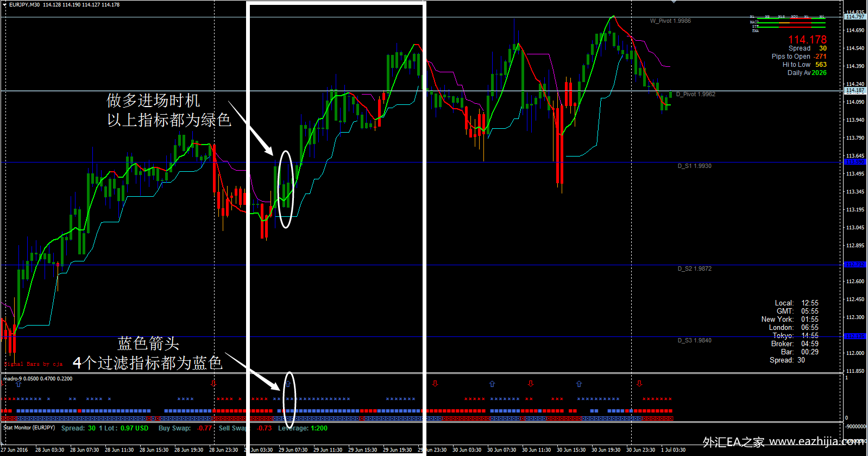Open the chart menu arrow beside EURJPY,M30
Screen dimensions: 868x456
(5, 4)
